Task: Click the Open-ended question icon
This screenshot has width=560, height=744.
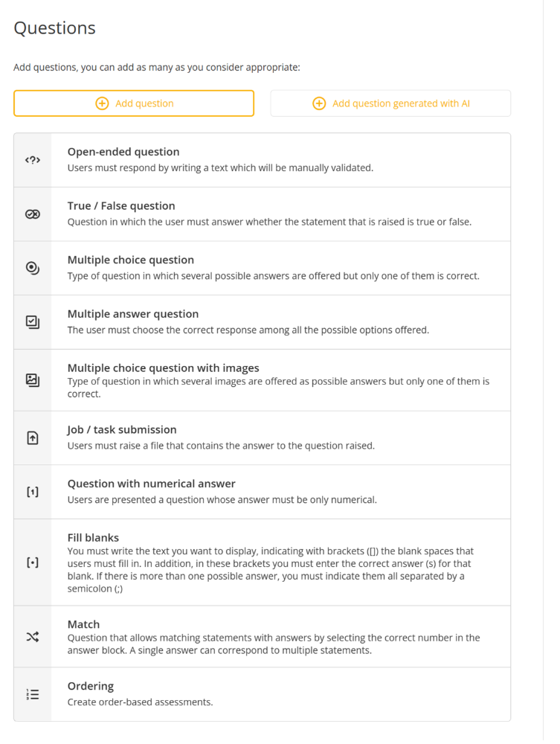Action: pos(32,160)
